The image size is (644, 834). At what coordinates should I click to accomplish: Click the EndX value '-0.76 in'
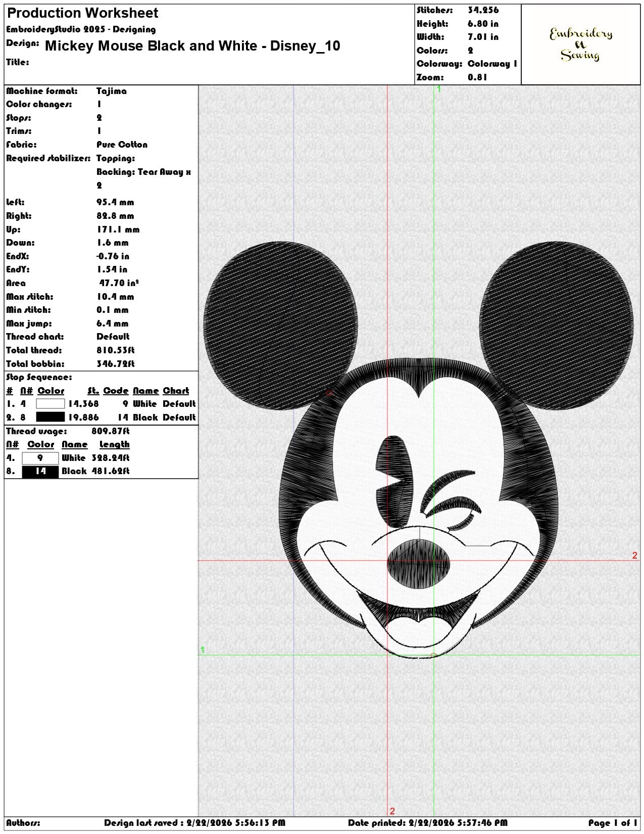click(x=113, y=256)
